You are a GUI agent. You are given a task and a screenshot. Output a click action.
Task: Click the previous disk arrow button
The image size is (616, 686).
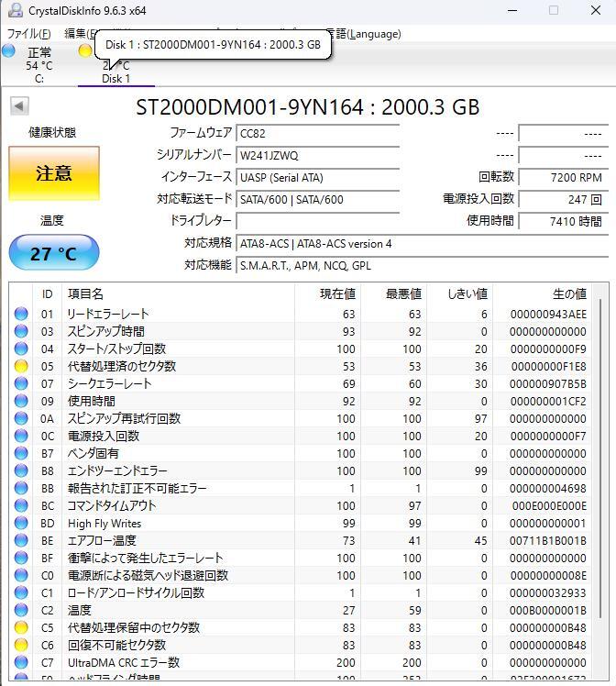coord(19,105)
